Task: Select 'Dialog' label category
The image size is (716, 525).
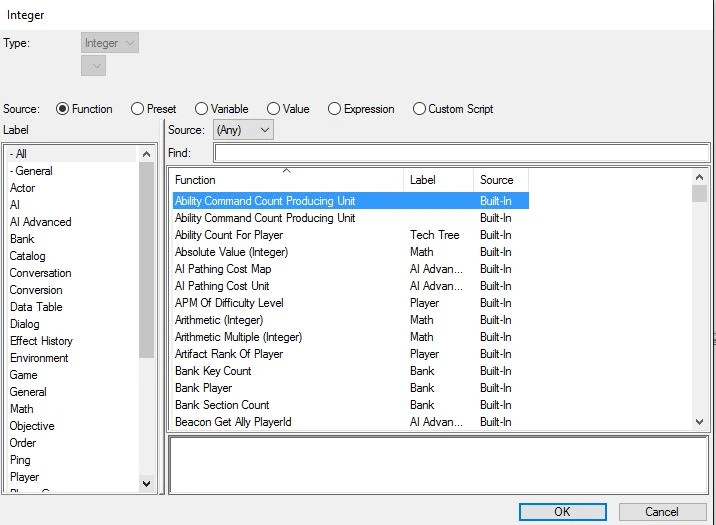Action: 72,324
